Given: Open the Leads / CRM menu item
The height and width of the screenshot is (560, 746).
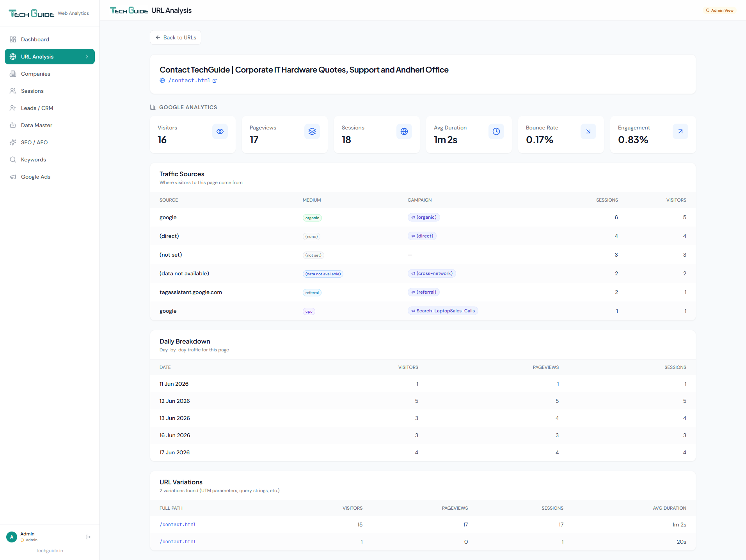Looking at the screenshot, I should point(50,108).
